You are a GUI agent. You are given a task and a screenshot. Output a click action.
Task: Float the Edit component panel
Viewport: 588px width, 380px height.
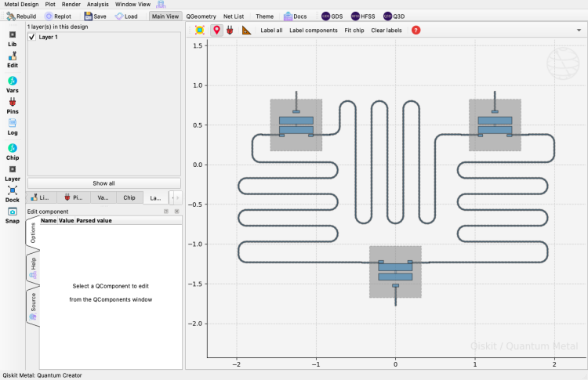point(166,212)
